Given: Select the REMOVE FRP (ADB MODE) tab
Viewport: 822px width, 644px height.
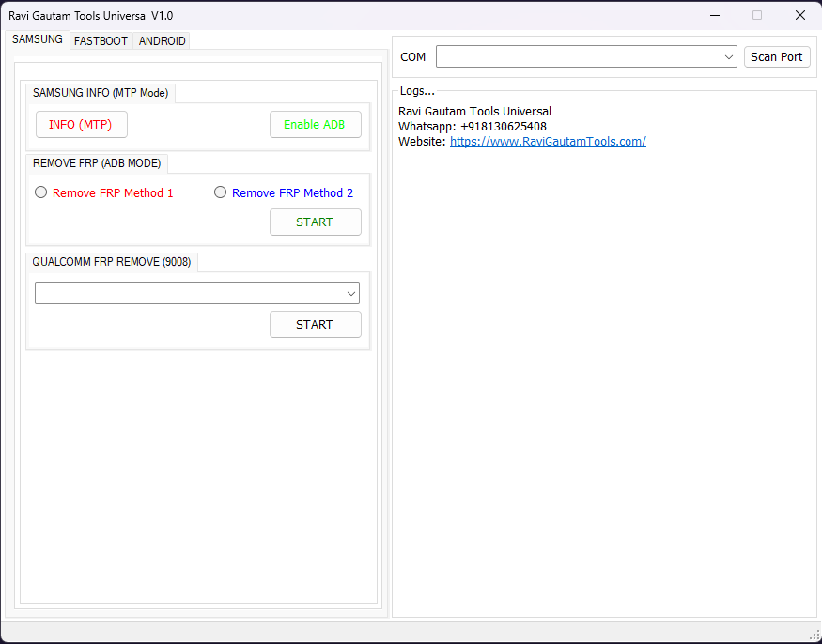Looking at the screenshot, I should (x=97, y=163).
